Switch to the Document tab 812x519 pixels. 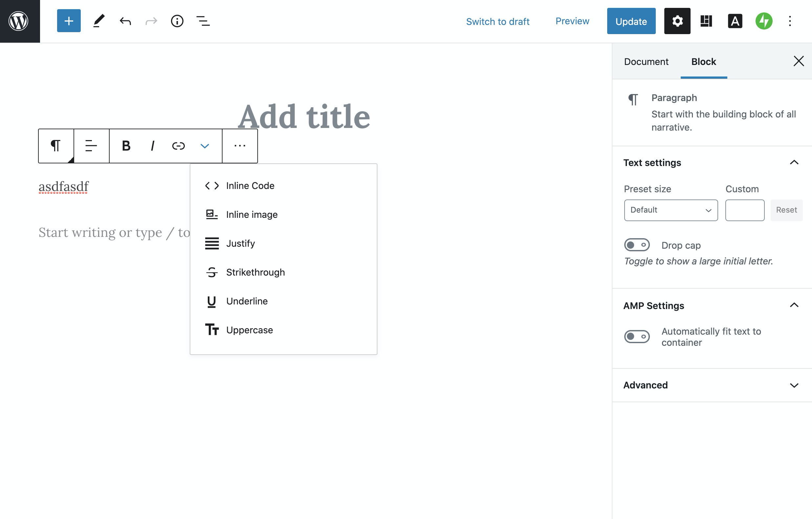[x=646, y=62]
